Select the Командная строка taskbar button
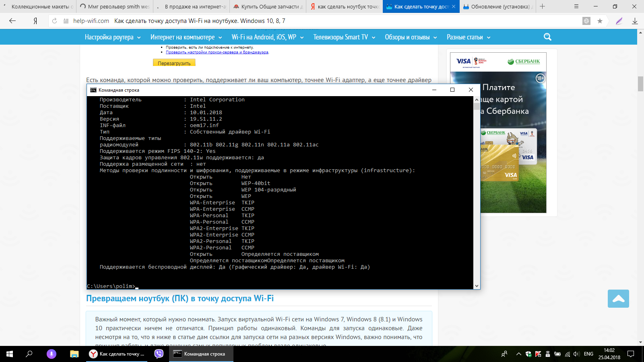The width and height of the screenshot is (644, 362). (x=201, y=354)
